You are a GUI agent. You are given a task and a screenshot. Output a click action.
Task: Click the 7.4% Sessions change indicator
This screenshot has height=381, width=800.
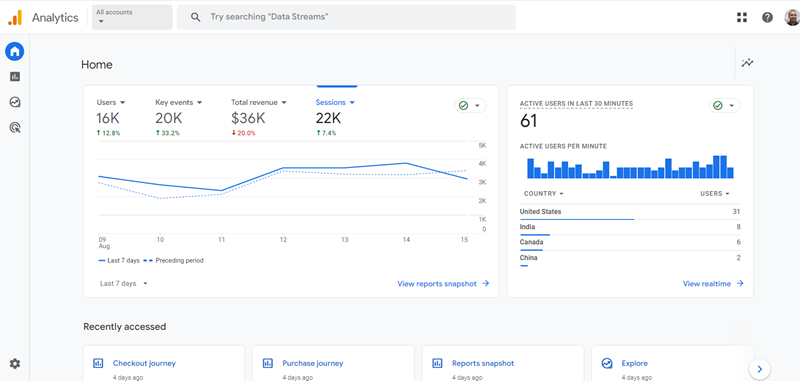coord(326,133)
